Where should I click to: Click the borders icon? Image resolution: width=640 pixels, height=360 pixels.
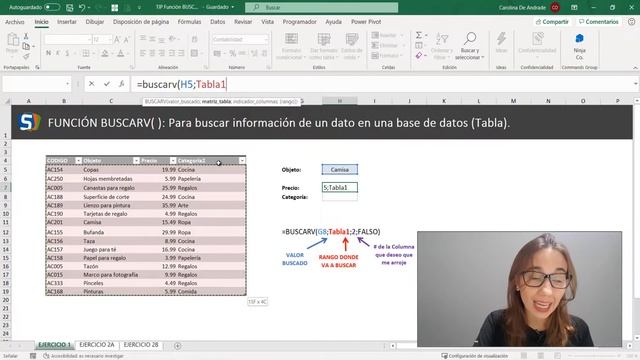86,53
